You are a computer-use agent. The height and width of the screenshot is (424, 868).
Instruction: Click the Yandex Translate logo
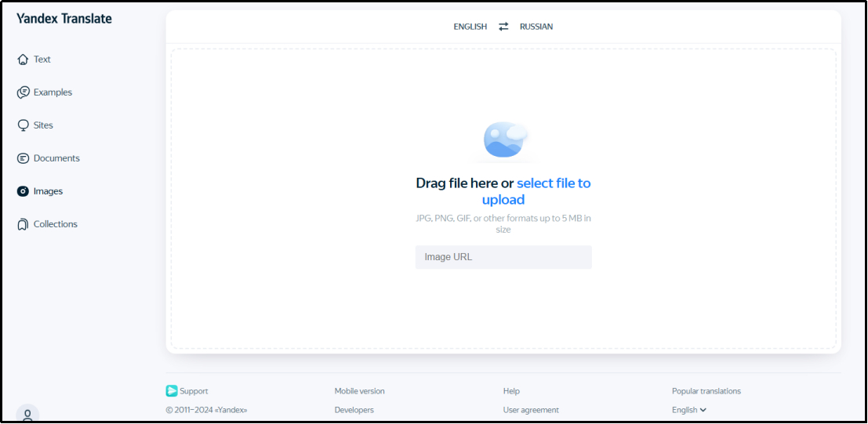pyautogui.click(x=64, y=19)
